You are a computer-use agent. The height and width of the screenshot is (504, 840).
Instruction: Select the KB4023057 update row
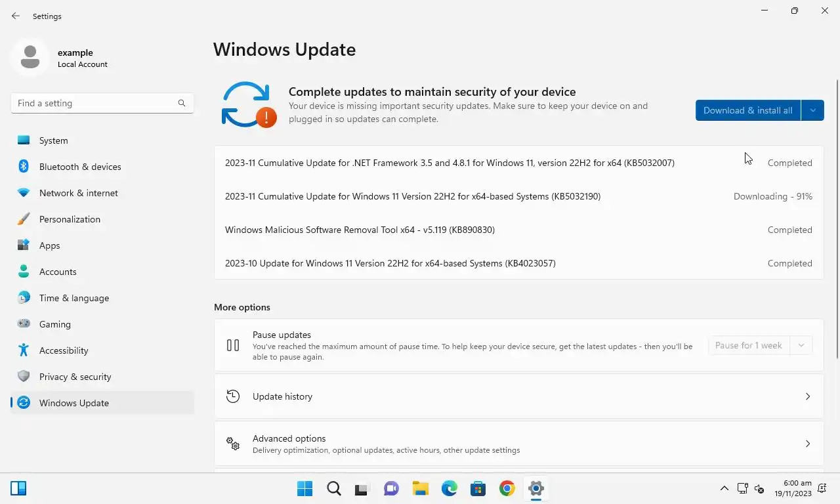pos(518,263)
